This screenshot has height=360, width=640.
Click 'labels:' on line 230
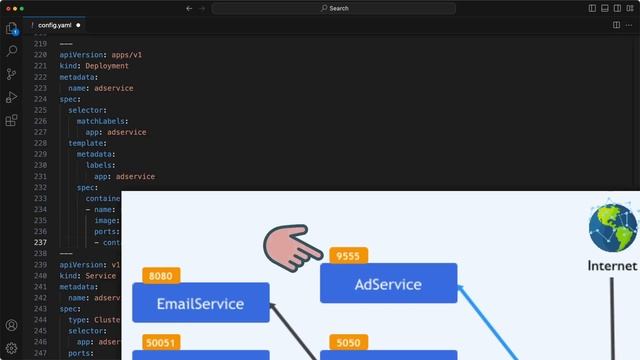tap(100, 165)
